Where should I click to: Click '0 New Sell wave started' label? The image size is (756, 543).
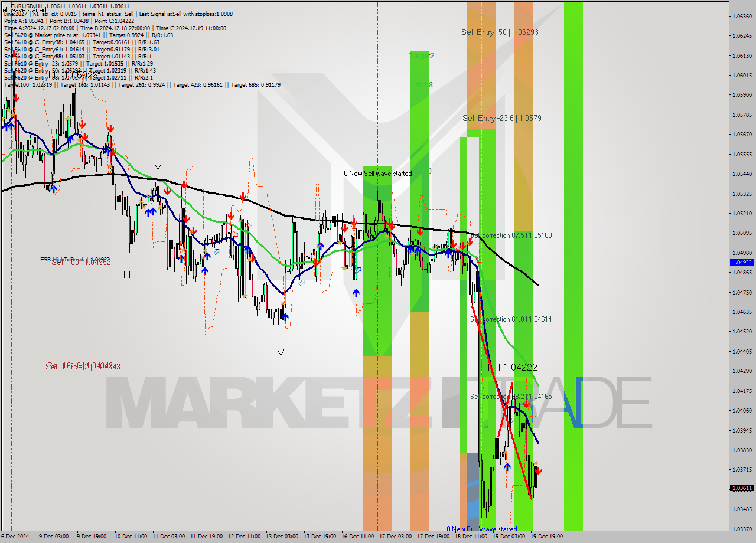coord(378,174)
